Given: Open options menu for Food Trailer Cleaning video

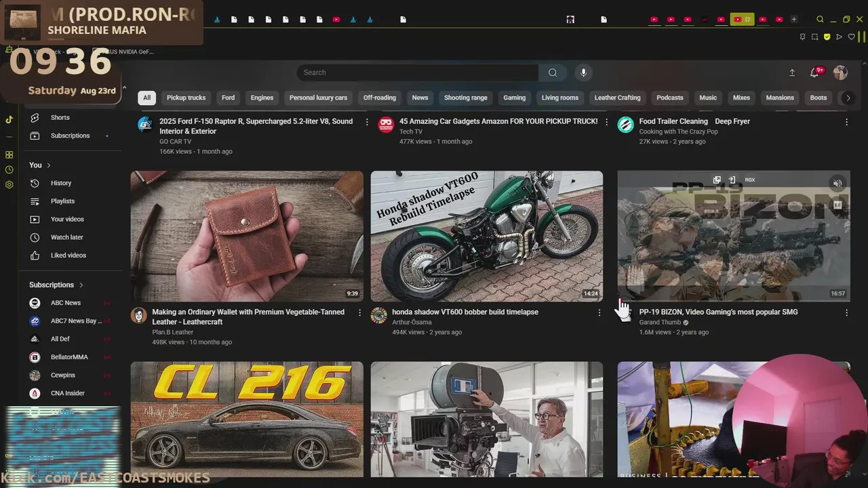Looking at the screenshot, I should [x=846, y=122].
